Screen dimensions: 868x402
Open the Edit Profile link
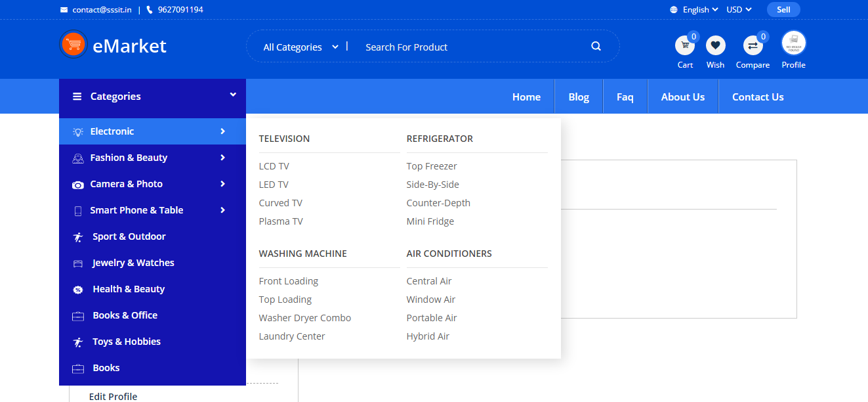pos(113,396)
